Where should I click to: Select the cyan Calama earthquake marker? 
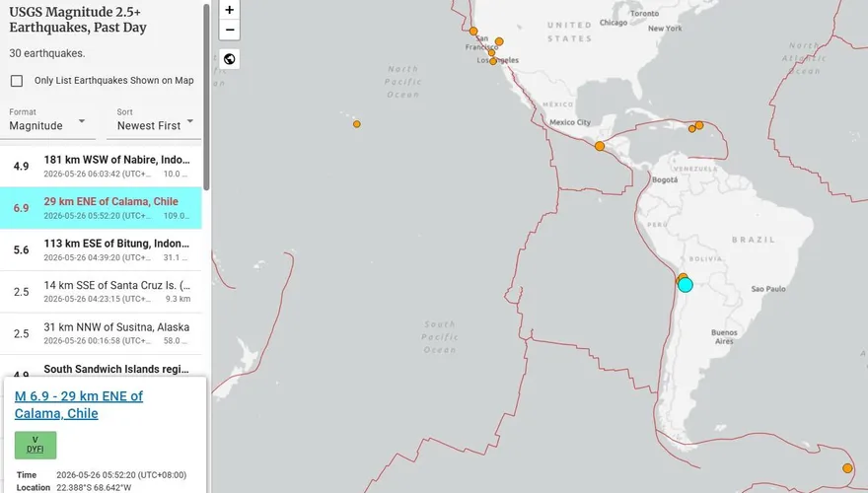(686, 285)
